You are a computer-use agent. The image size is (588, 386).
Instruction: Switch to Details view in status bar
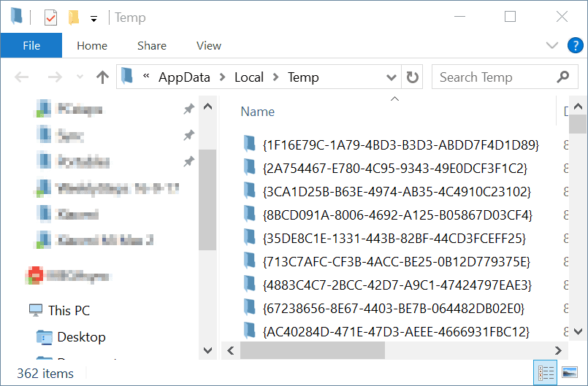[x=545, y=373]
